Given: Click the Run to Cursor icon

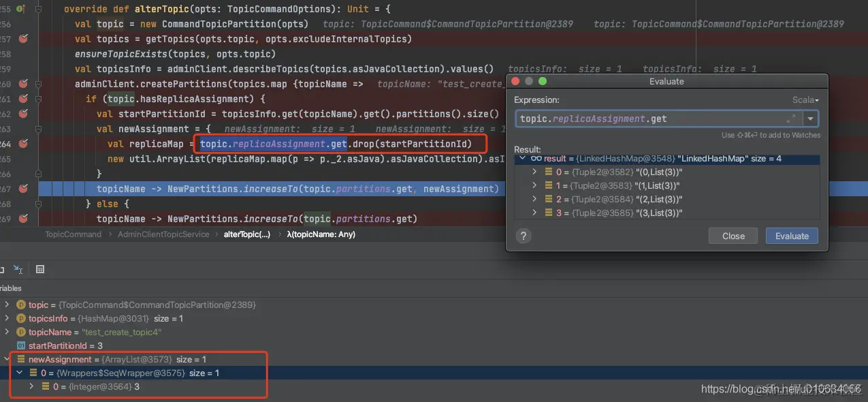Looking at the screenshot, I should (18, 269).
